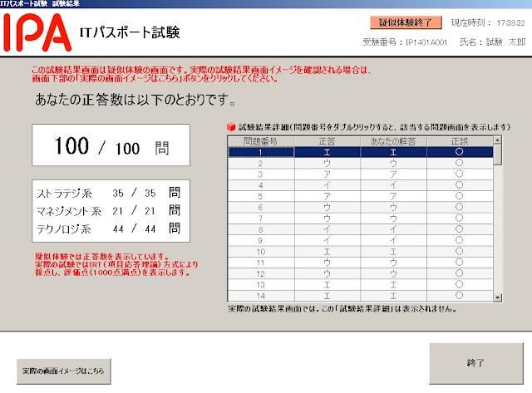Select question number 6 cell
532x393 pixels.
tap(260, 208)
